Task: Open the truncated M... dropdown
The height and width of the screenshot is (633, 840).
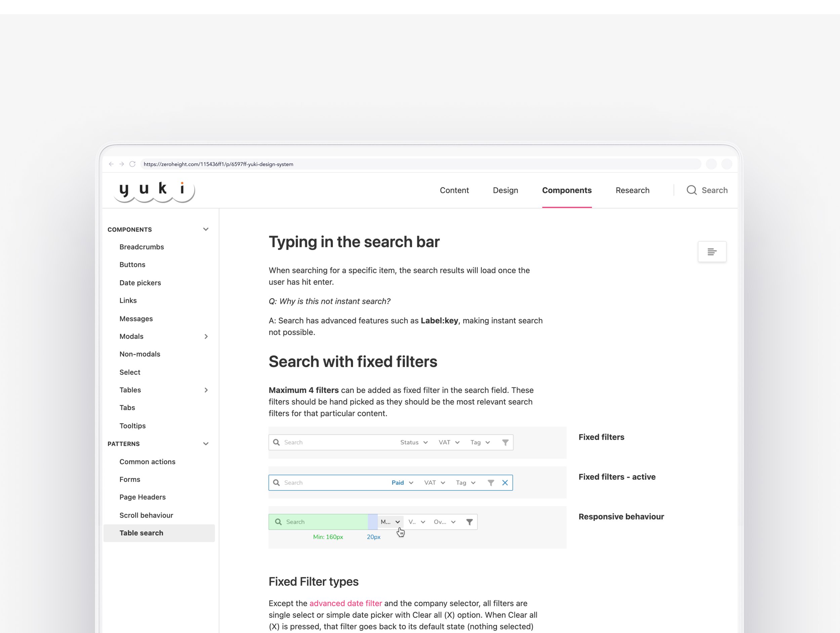Action: click(390, 522)
